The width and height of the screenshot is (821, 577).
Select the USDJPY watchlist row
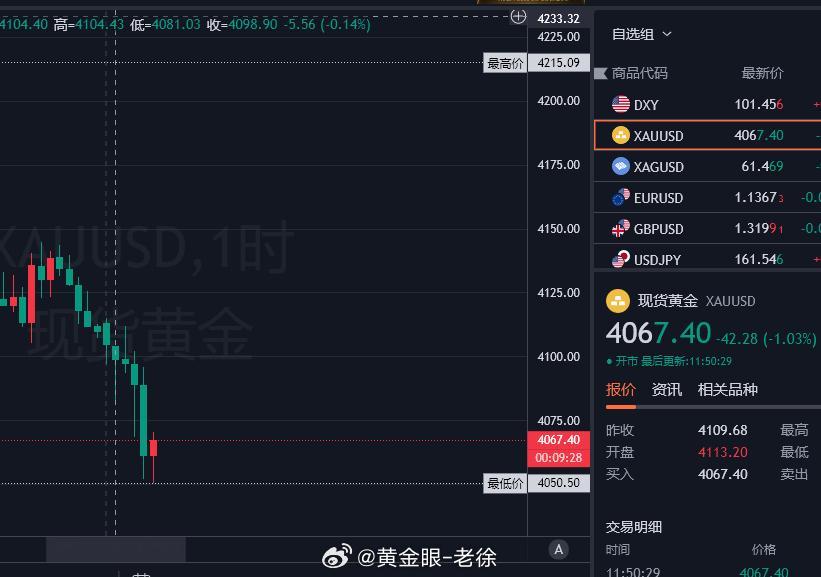pyautogui.click(x=707, y=257)
